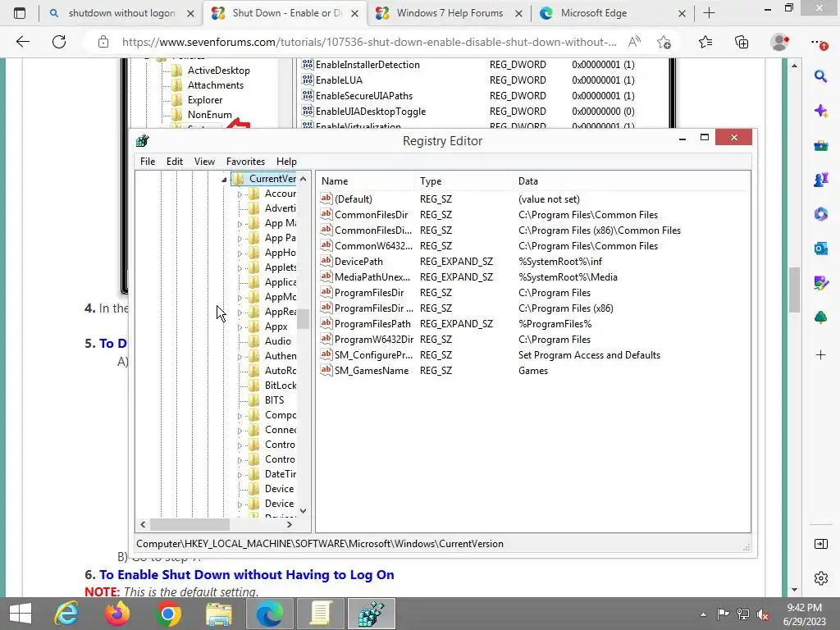Click the tree pane horizontal scrollbar thumb
Screen dimensions: 840x630
click(x=189, y=524)
